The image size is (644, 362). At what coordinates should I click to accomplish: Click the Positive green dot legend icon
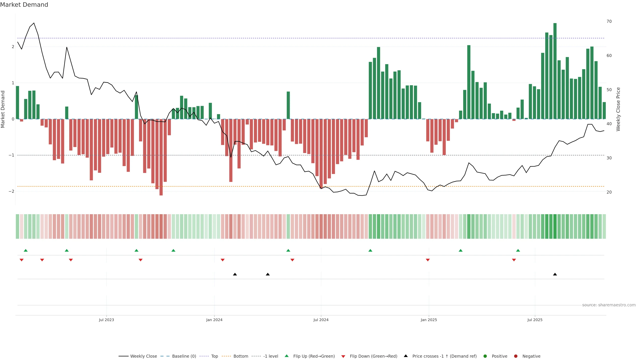(x=485, y=356)
